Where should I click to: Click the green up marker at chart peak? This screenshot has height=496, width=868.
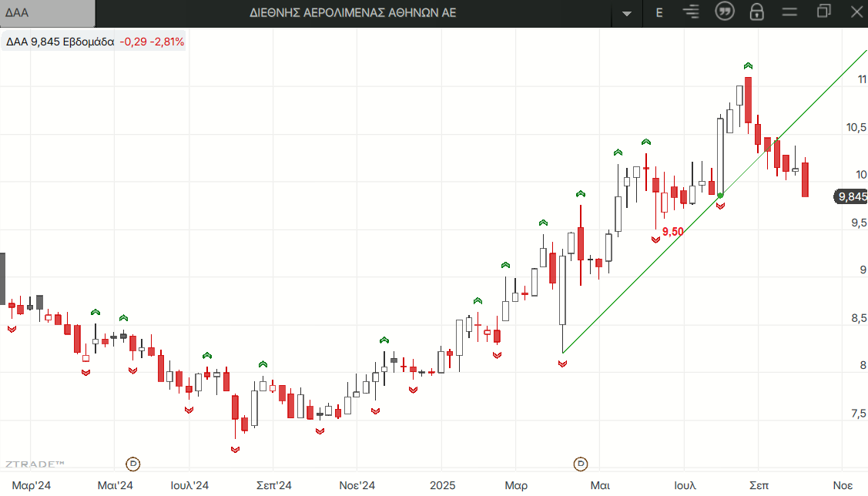(748, 66)
